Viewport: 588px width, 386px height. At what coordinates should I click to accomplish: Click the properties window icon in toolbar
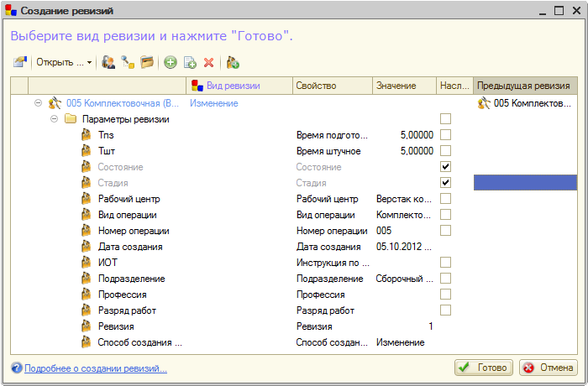[x=20, y=62]
